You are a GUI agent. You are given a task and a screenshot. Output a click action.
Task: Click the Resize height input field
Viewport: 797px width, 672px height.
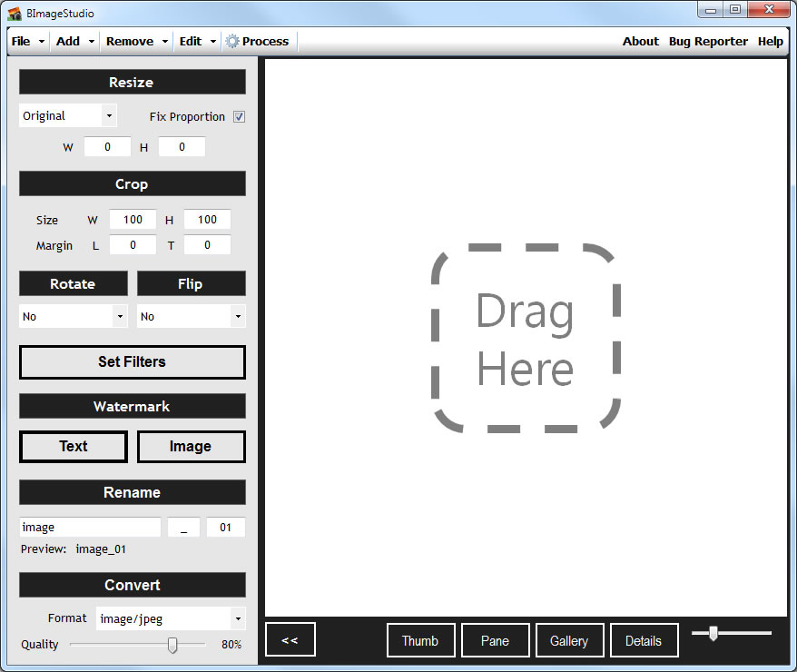[182, 147]
